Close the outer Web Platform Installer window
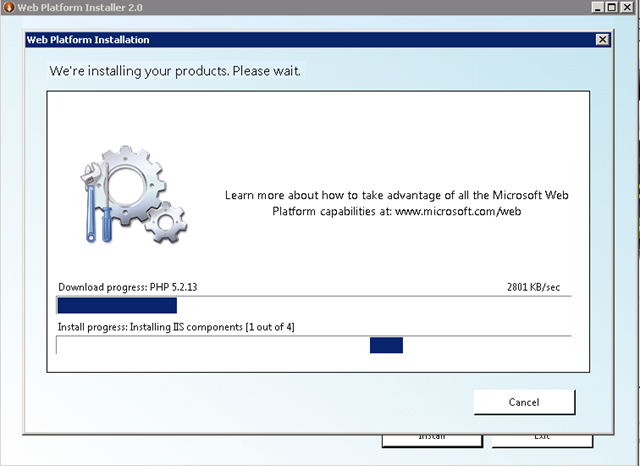Screen dimensions: 640x466 628,7
